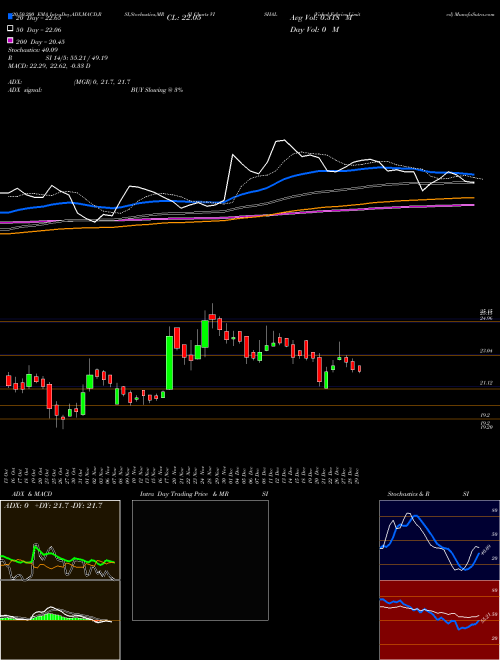The width and height of the screenshot is (500, 660).
Task: Click the white 50 Day legend swatch
Action: click(x=10, y=29)
